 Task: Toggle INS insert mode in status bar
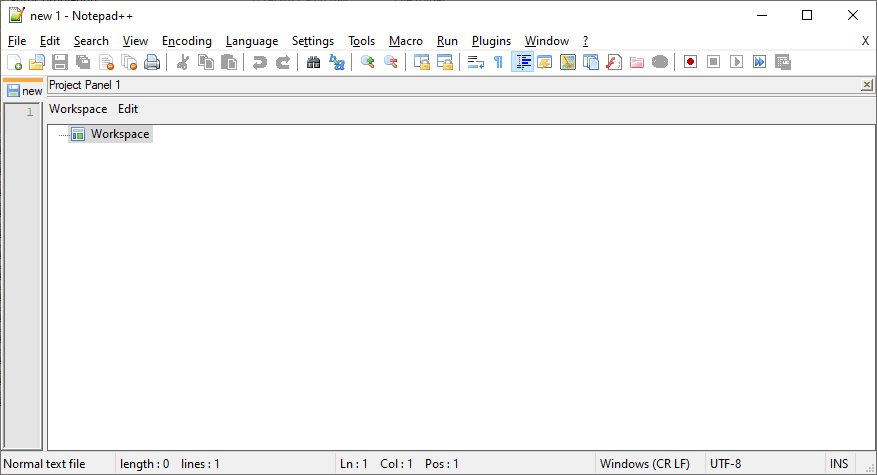pyautogui.click(x=839, y=464)
